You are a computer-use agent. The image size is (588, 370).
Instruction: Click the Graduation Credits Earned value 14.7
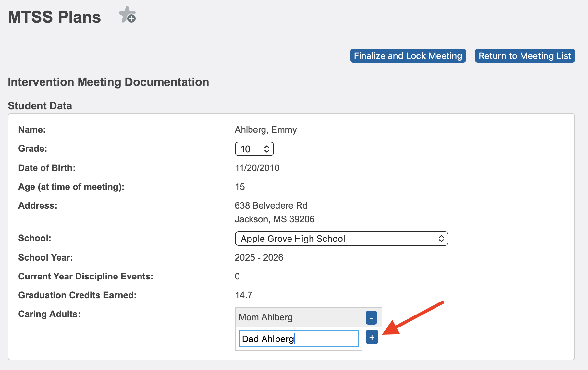click(243, 295)
